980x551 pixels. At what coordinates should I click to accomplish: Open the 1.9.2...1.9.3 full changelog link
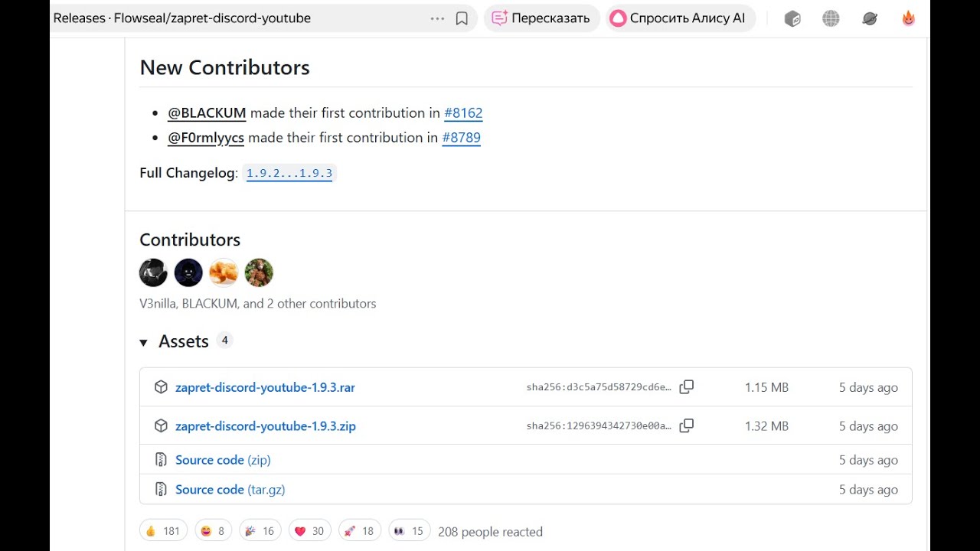(x=289, y=173)
